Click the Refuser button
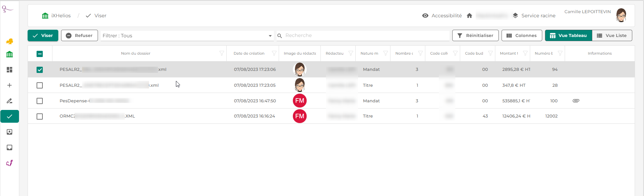The height and width of the screenshot is (196, 644). click(x=79, y=36)
